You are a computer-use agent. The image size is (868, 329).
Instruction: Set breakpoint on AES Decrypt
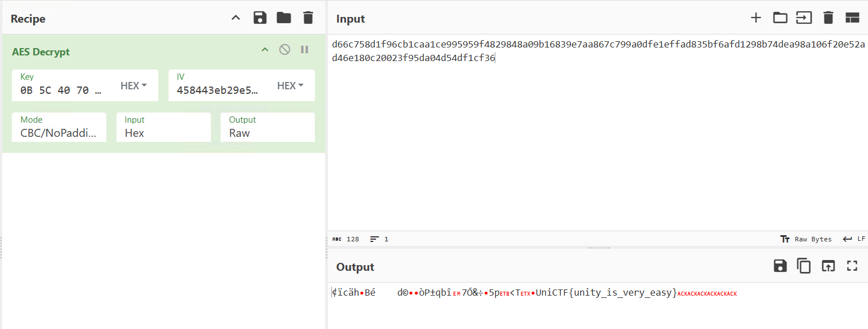pyautogui.click(x=304, y=50)
